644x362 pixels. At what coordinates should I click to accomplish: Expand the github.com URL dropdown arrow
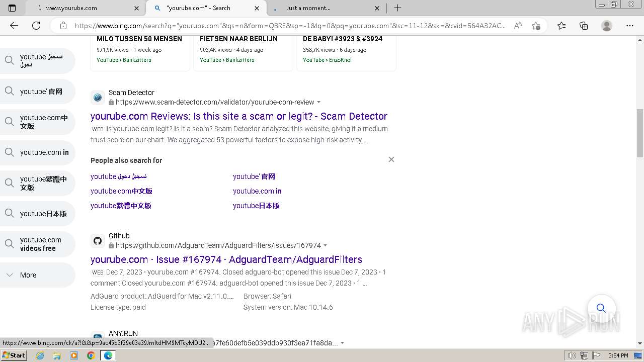(x=326, y=245)
